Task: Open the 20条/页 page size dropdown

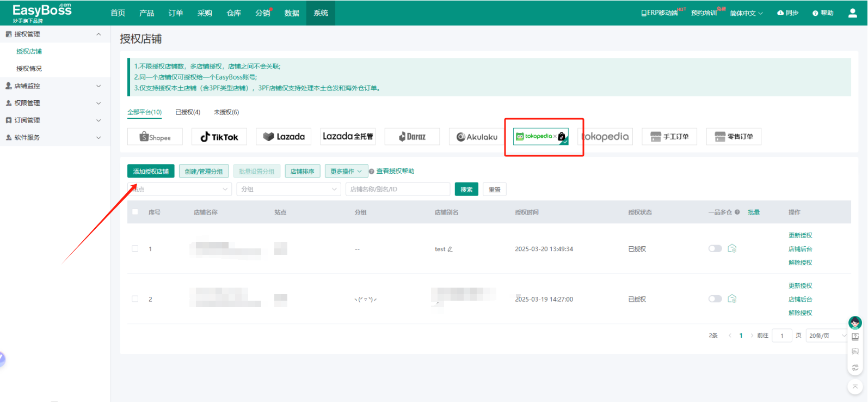Action: (827, 336)
